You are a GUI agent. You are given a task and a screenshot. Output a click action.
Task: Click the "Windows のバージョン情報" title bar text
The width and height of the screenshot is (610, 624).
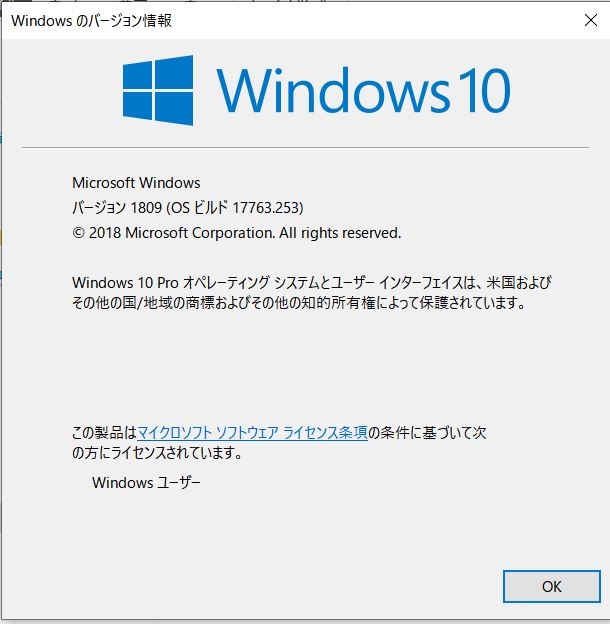pos(92,20)
